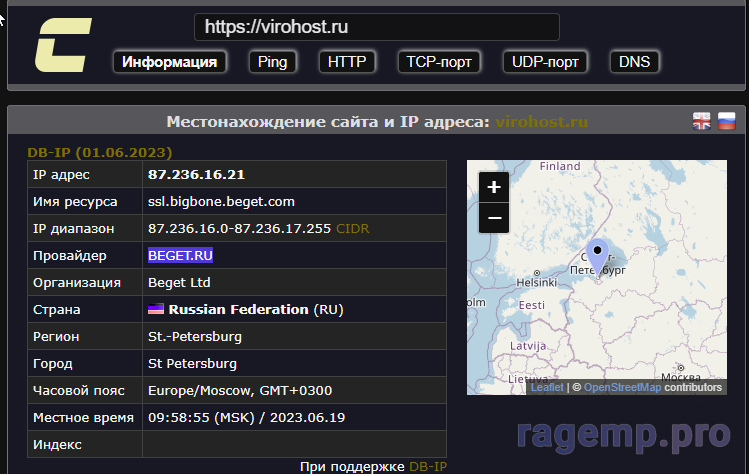Open the CIDR link
Screen dimensions: 749x474
(x=352, y=228)
